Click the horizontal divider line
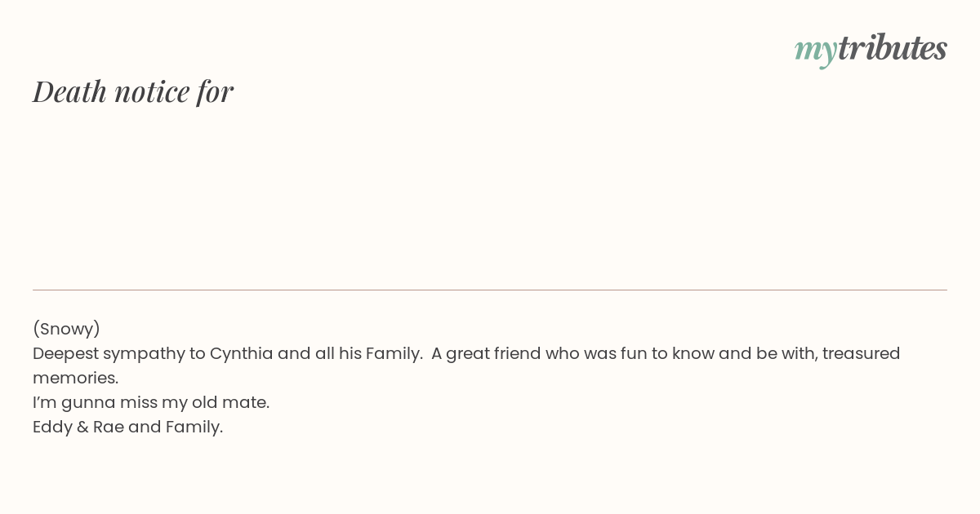This screenshot has width=980, height=514. [490, 290]
